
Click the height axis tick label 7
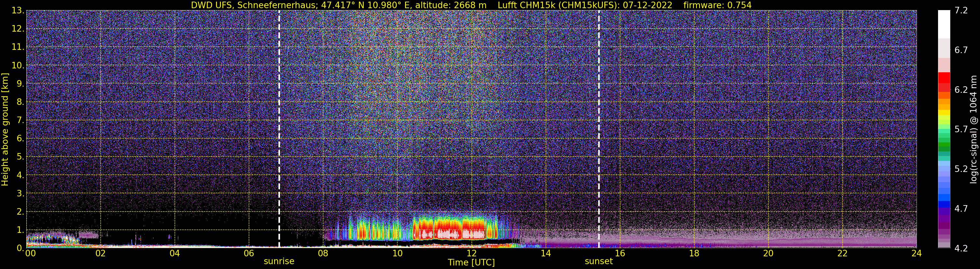click(20, 120)
